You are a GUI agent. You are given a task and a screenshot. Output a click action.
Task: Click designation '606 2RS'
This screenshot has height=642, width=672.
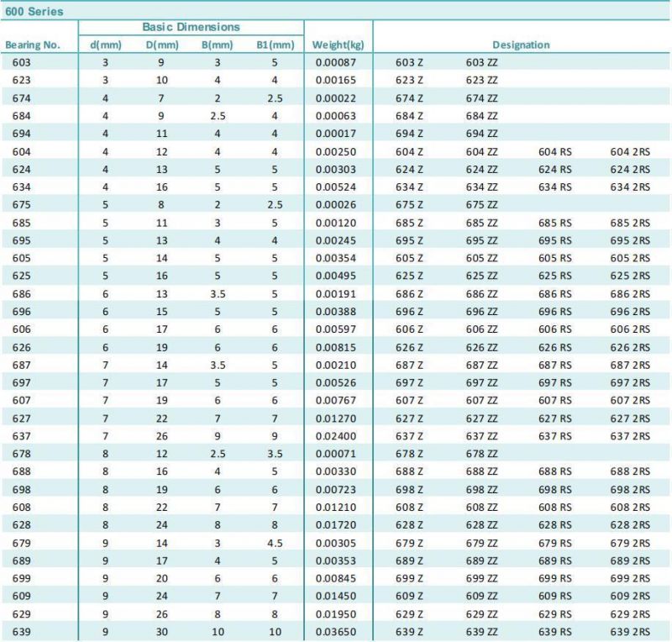pyautogui.click(x=630, y=329)
